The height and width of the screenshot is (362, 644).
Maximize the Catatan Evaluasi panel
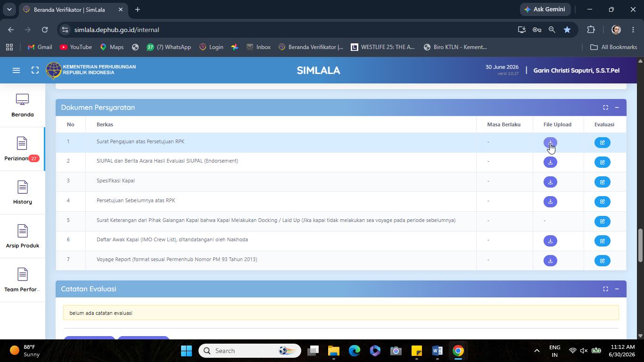(605, 289)
